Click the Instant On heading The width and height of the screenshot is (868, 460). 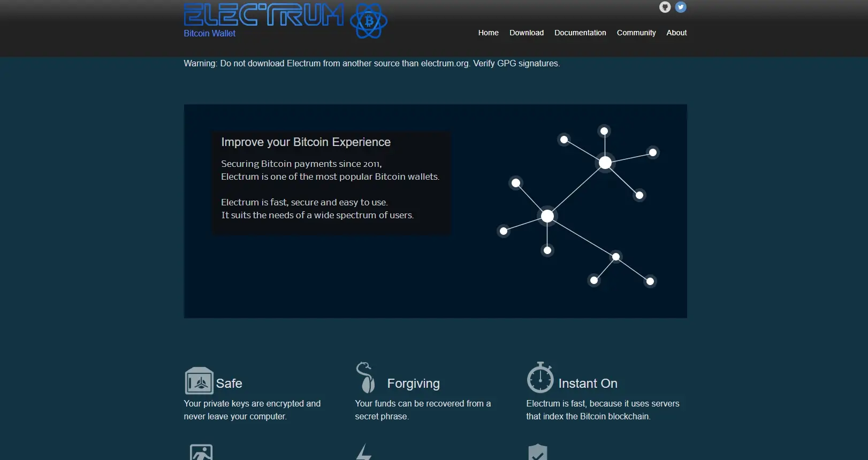coord(588,384)
